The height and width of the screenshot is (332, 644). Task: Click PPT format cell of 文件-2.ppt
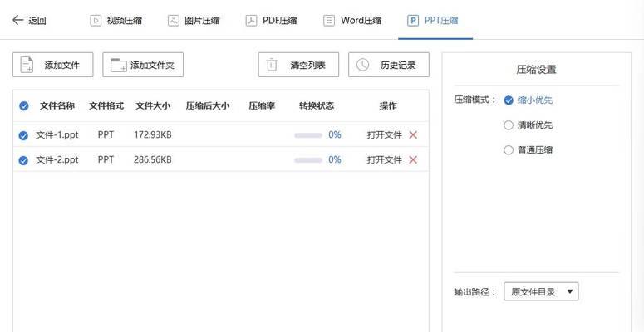pos(106,159)
